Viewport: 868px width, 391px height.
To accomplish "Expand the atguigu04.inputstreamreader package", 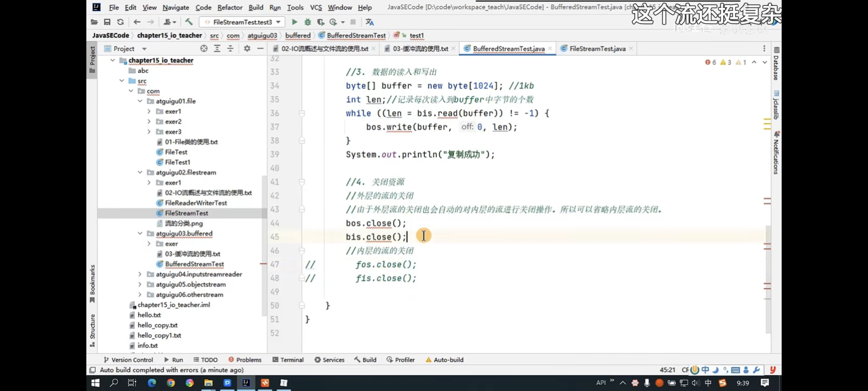I will tap(140, 274).
